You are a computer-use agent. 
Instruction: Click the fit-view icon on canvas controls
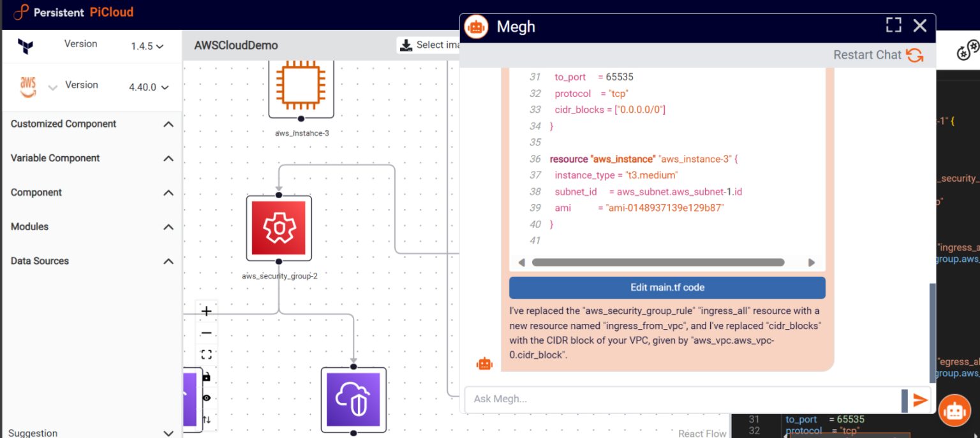point(206,355)
